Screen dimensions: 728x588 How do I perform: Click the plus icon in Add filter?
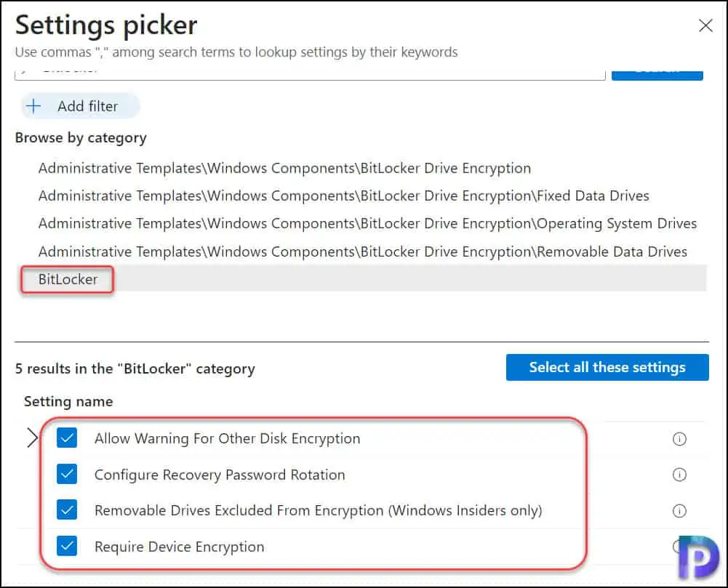tap(33, 106)
